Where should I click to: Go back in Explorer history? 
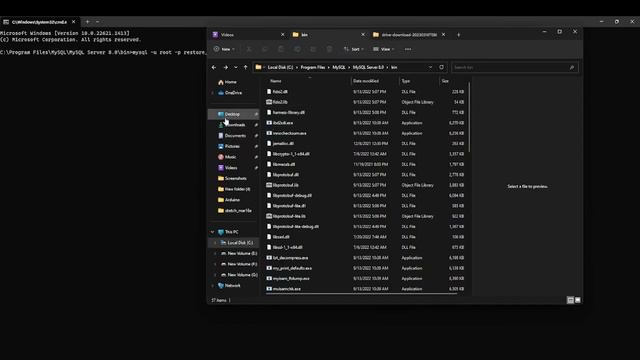click(x=214, y=67)
